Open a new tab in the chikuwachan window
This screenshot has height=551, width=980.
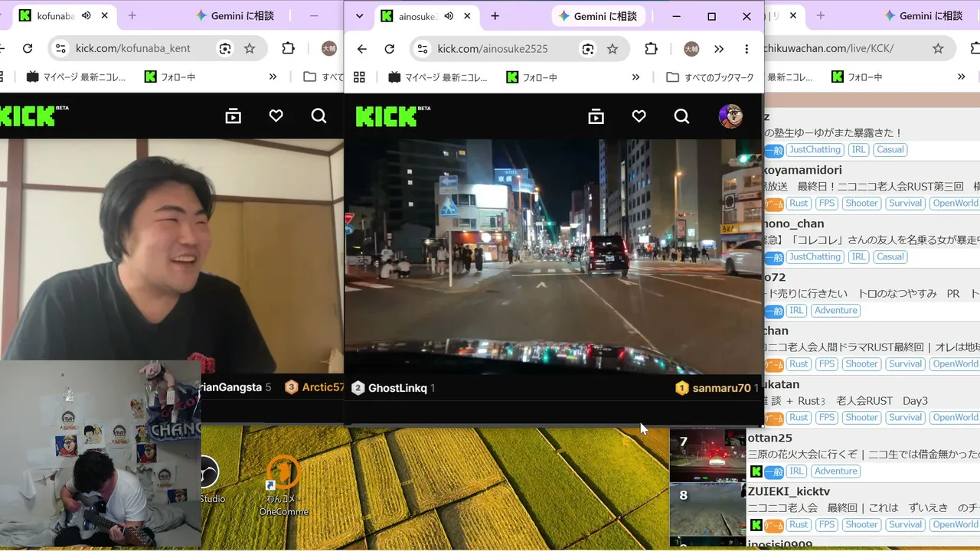[x=821, y=16]
